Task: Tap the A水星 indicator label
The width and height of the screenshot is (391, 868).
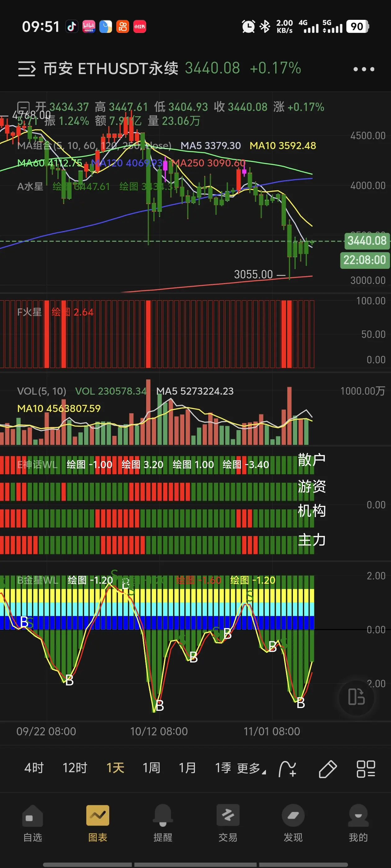Action: point(30,186)
